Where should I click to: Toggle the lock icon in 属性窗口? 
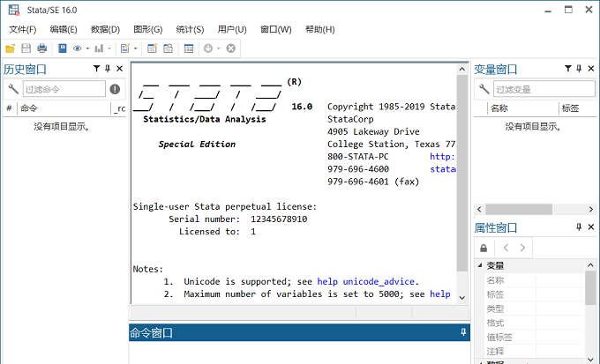(484, 248)
